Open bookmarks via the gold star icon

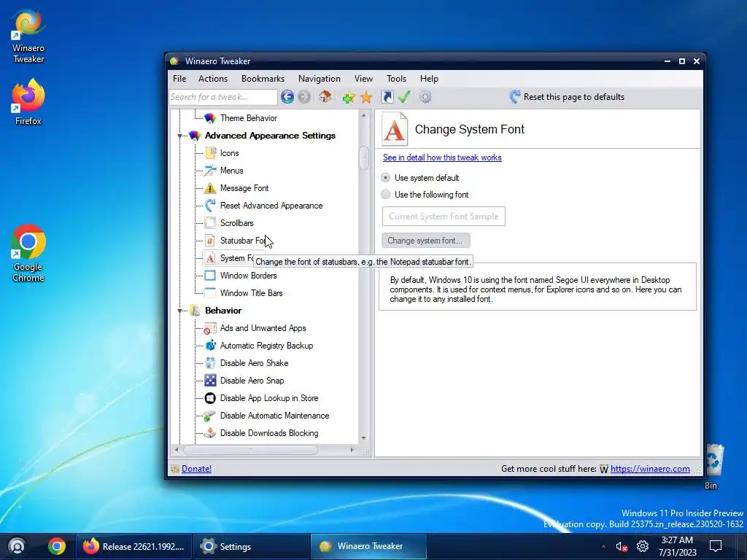click(x=366, y=97)
